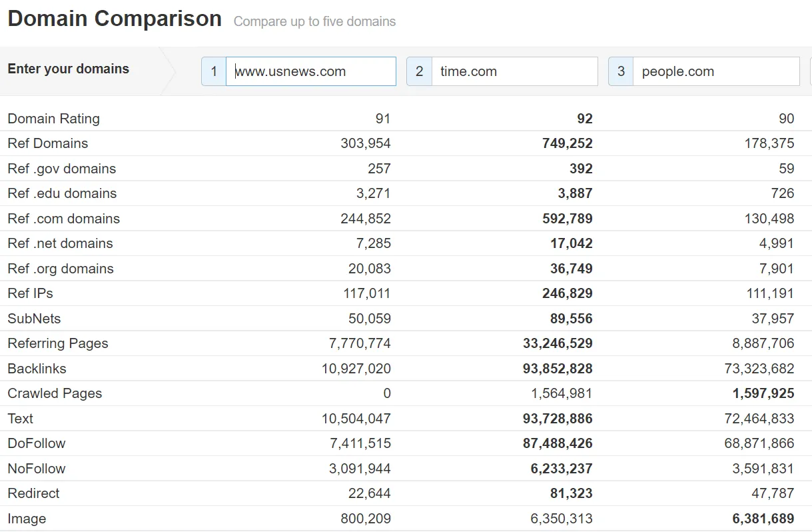Click the Domain Comparison page heading
Viewport: 812px width, 532px height.
click(115, 19)
